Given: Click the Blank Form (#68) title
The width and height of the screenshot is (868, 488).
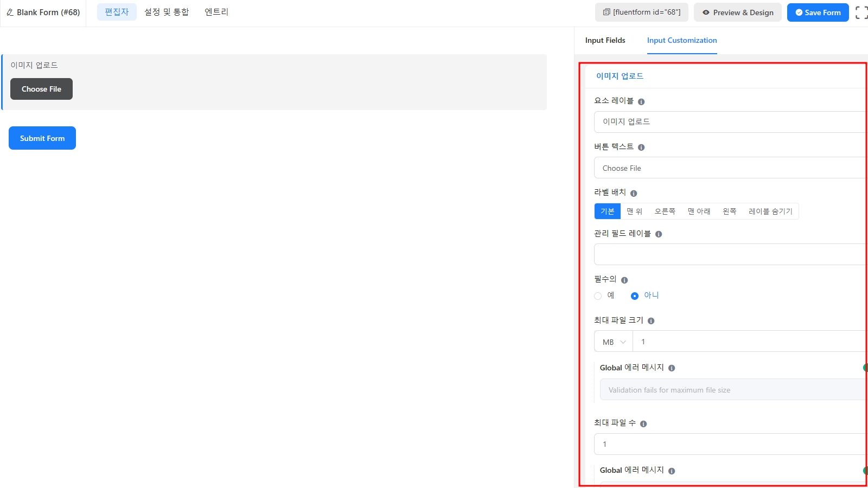Looking at the screenshot, I should point(48,12).
